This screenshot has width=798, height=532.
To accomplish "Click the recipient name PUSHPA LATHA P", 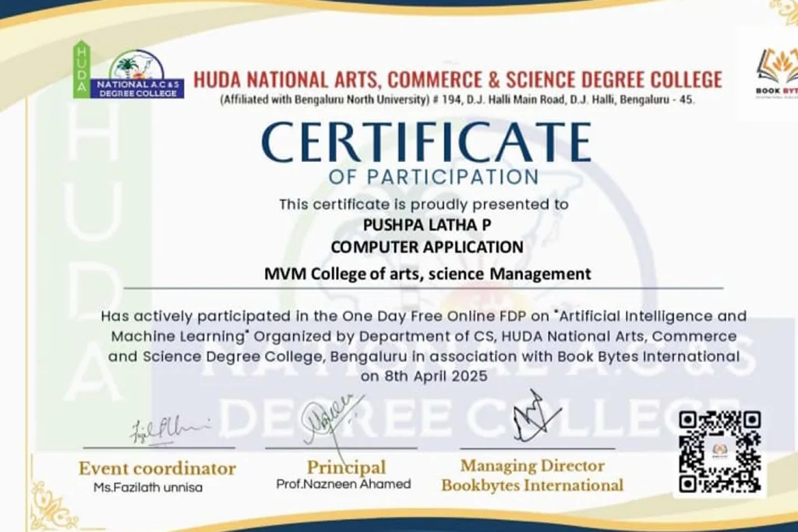I will (x=427, y=224).
